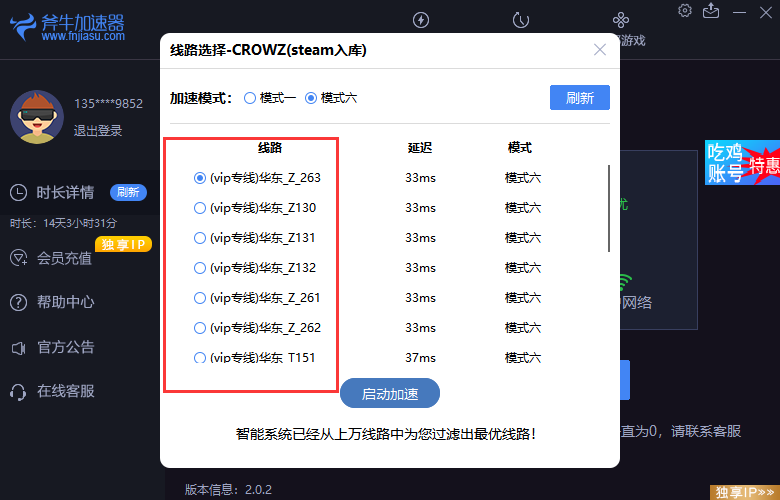Viewport: 780px width, 500px height.
Task: Click 版本信息：2.0.2 text
Action: pyautogui.click(x=228, y=490)
